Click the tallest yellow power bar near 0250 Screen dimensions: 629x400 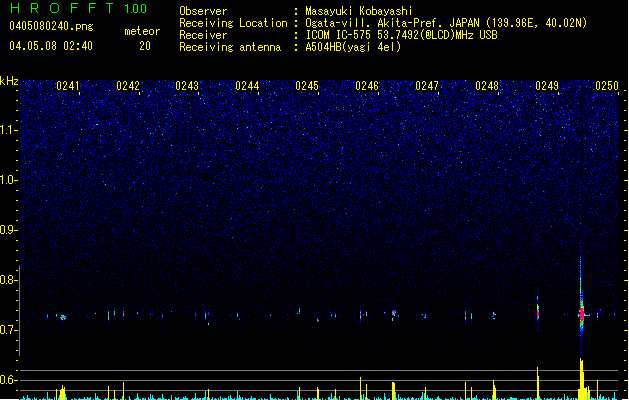click(581, 378)
